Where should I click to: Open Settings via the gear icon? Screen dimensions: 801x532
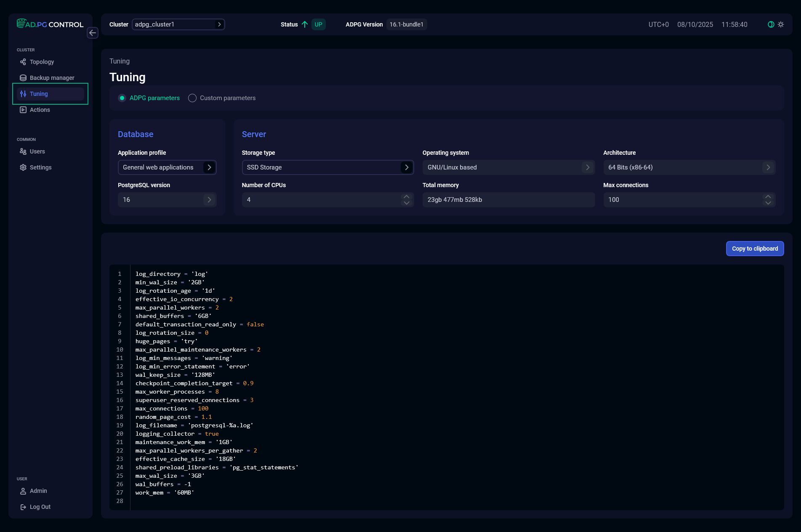tap(23, 167)
